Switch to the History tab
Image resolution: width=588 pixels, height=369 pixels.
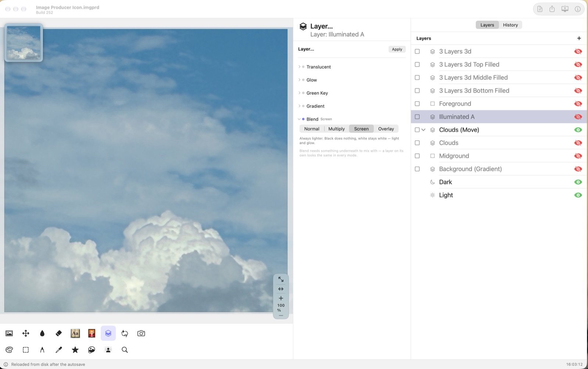[510, 25]
